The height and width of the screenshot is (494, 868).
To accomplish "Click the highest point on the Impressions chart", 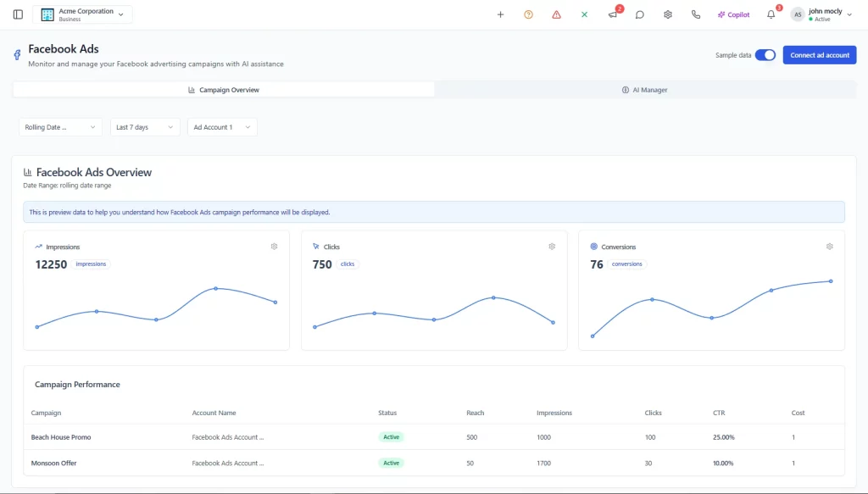I will tap(216, 288).
